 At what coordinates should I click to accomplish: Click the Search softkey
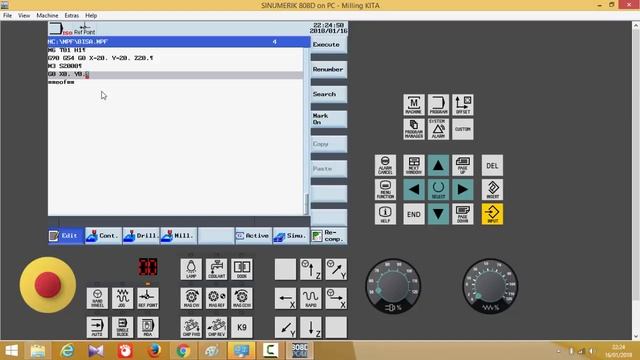coord(329,94)
